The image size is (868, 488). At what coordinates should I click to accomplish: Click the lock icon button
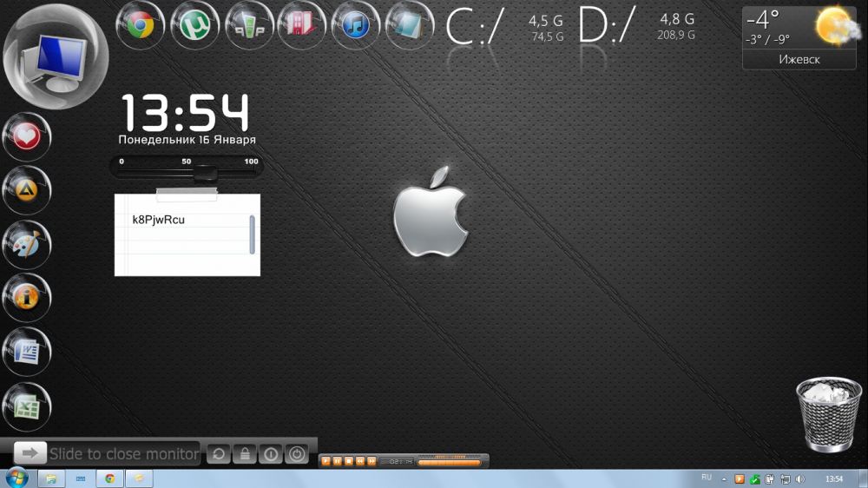pos(245,454)
